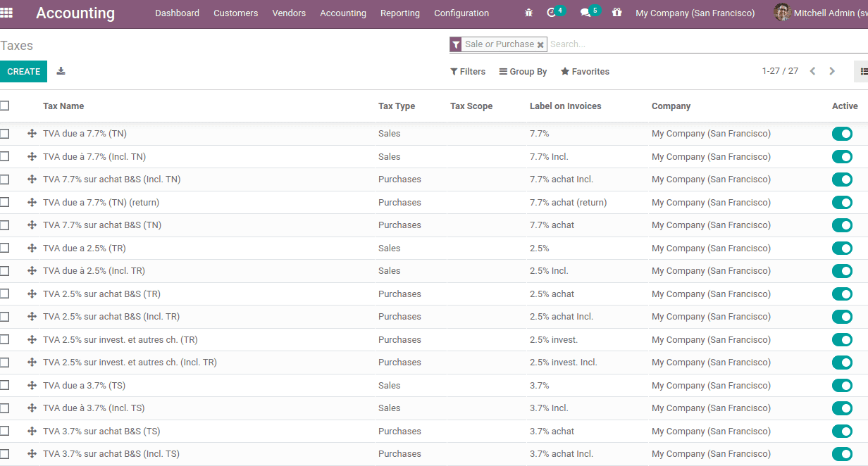Sort by Tax Name column header
868x466 pixels.
[x=63, y=106]
